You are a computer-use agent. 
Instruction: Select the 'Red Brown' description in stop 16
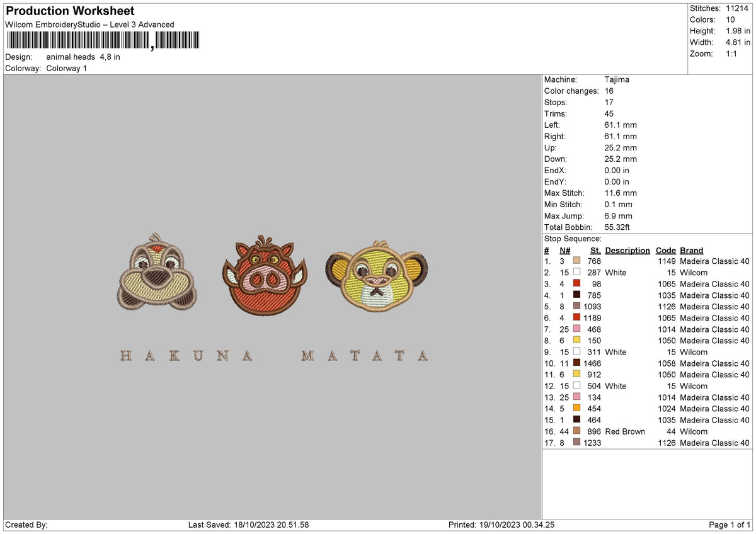[x=625, y=431]
